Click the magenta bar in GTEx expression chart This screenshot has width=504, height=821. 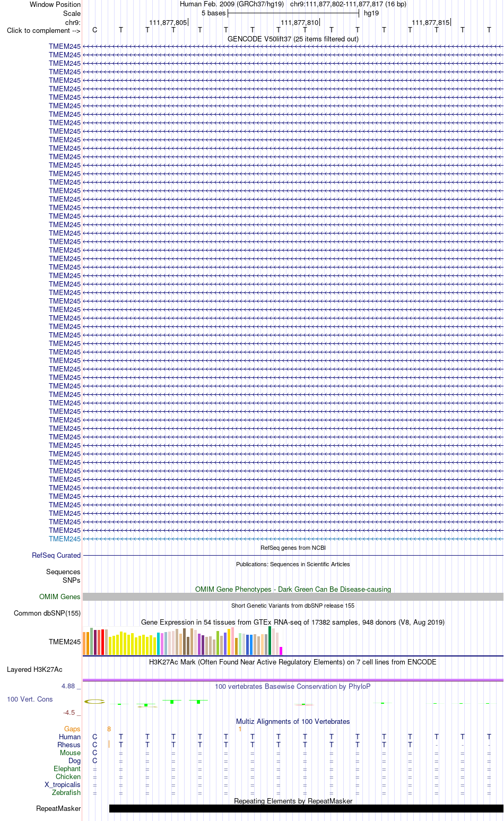coord(281,651)
